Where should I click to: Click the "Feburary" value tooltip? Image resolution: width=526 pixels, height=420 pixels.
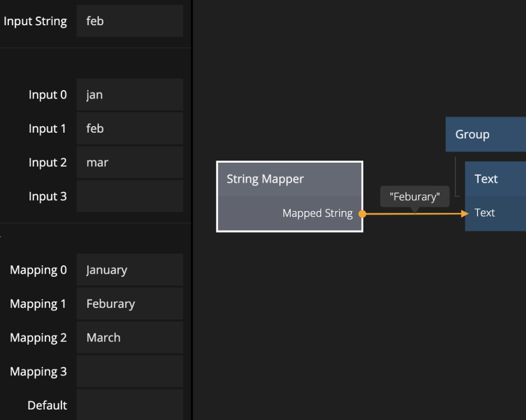click(x=414, y=196)
